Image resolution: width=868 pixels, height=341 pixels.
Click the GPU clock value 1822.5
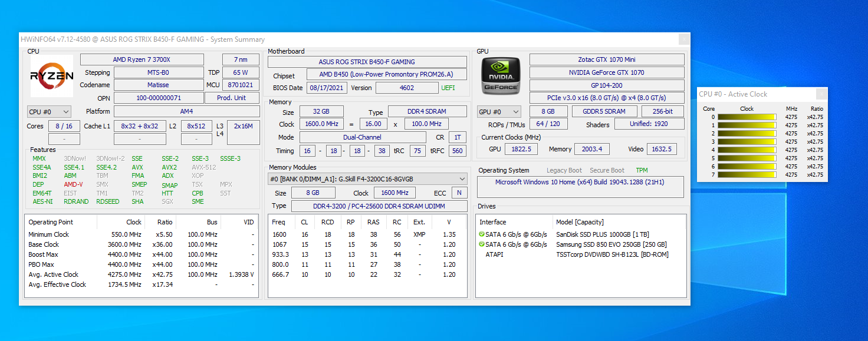(521, 149)
